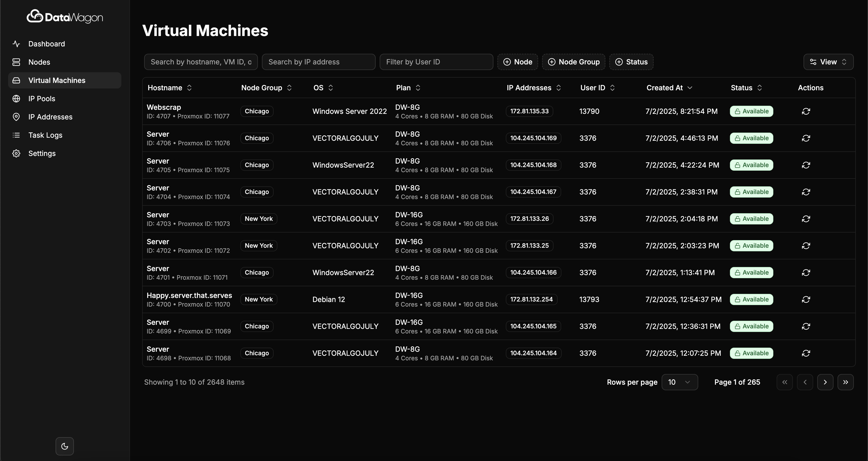Focus the Search by IP address field
The image size is (868, 461).
(319, 62)
